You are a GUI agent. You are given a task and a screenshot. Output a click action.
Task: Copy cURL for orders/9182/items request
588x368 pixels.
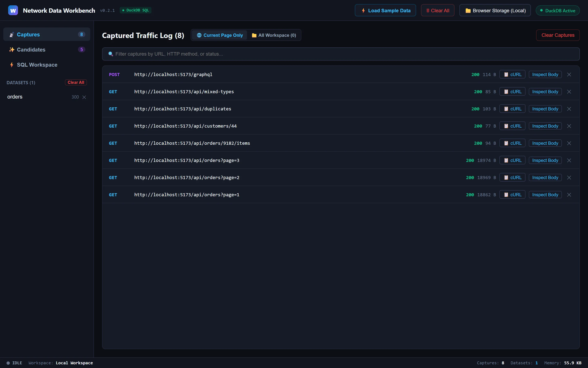(512, 143)
